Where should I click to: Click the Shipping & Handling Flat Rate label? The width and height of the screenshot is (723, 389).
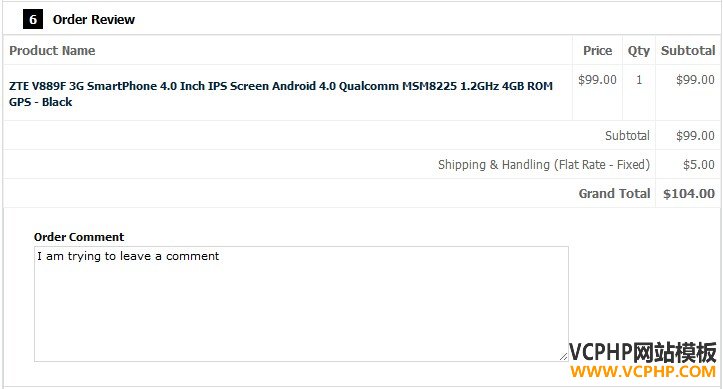point(544,165)
